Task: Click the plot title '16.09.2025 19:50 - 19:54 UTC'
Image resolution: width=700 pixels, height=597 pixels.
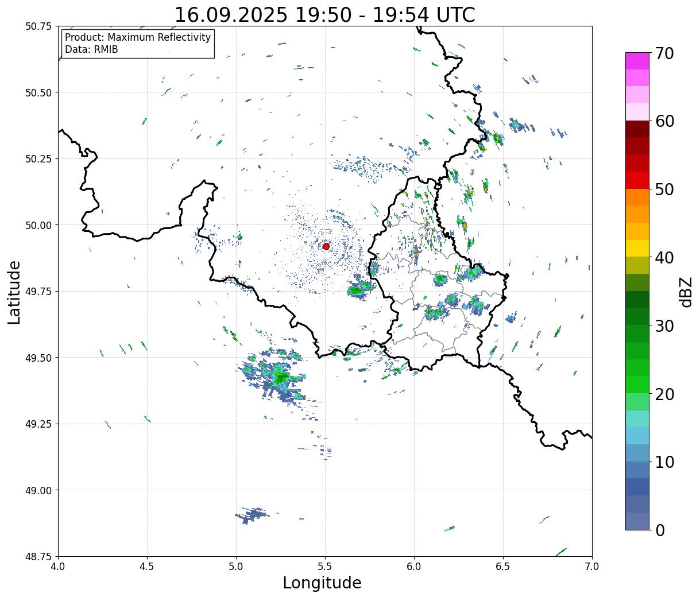Action: click(325, 14)
